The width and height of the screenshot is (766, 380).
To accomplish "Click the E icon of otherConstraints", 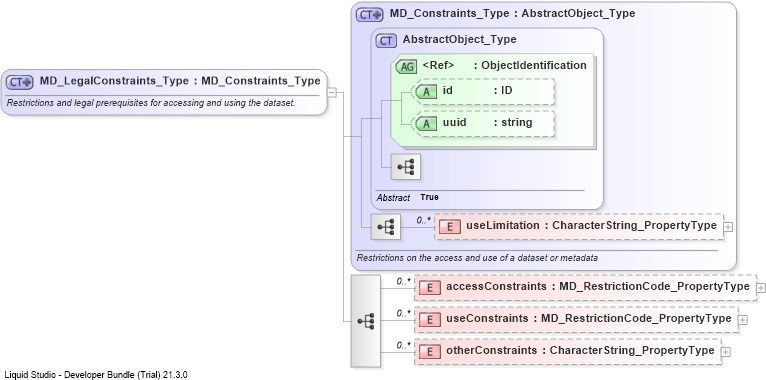I will click(429, 352).
